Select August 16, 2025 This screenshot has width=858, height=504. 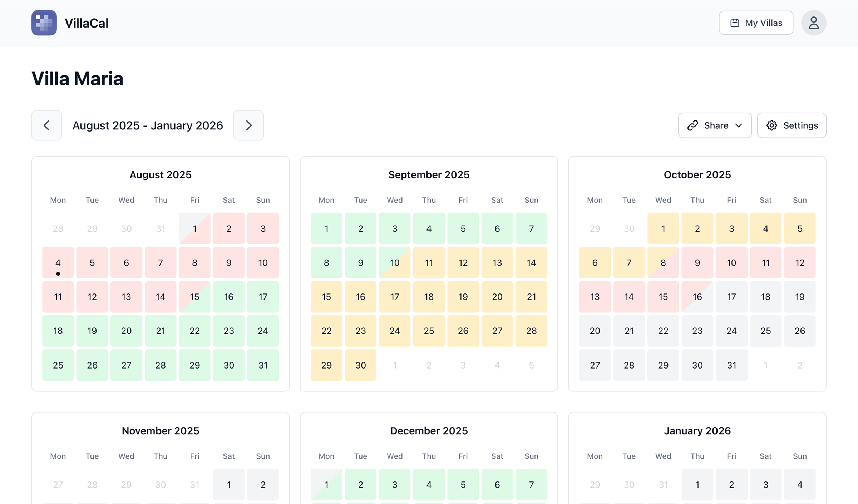(229, 297)
